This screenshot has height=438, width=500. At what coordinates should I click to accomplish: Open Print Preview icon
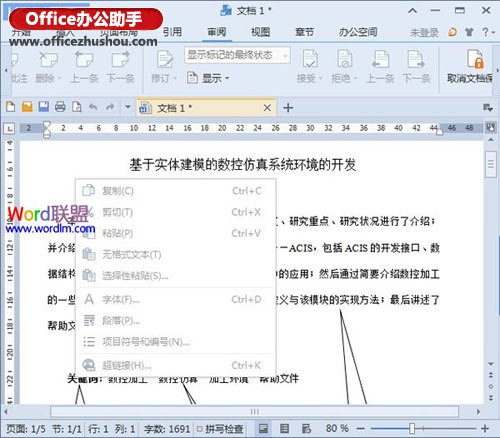pos(77,107)
